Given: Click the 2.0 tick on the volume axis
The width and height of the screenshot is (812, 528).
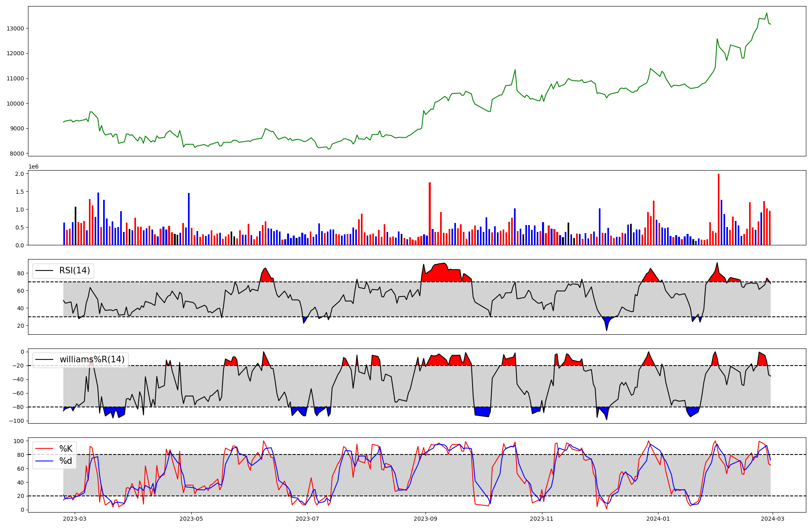Looking at the screenshot, I should point(20,174).
